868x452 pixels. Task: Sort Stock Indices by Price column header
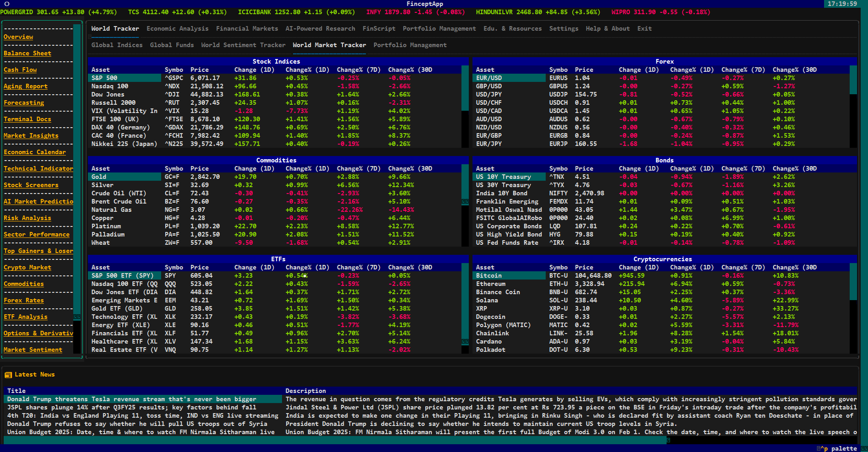200,70
